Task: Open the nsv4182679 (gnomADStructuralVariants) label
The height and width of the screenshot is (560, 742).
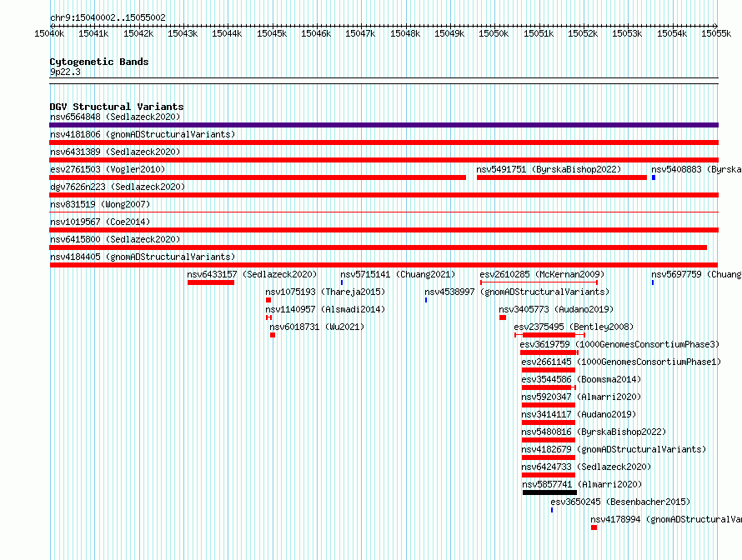Action: point(614,449)
